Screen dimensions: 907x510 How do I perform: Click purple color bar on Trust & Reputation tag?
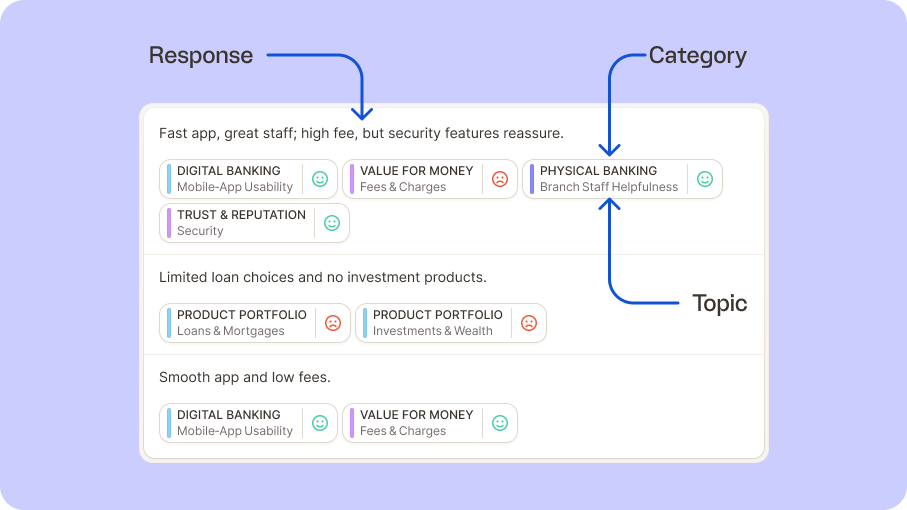(x=169, y=223)
